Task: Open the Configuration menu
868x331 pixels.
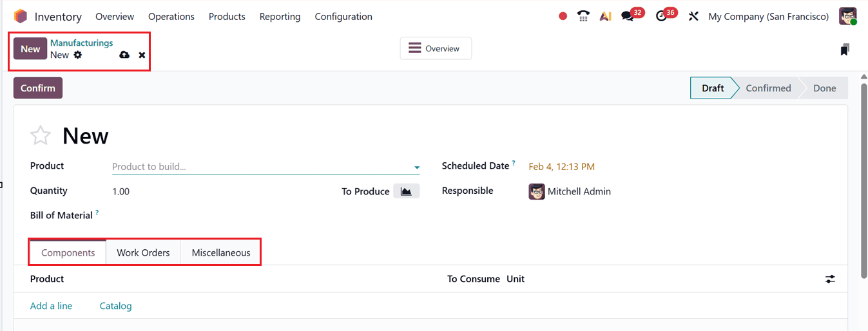Action: pyautogui.click(x=343, y=17)
